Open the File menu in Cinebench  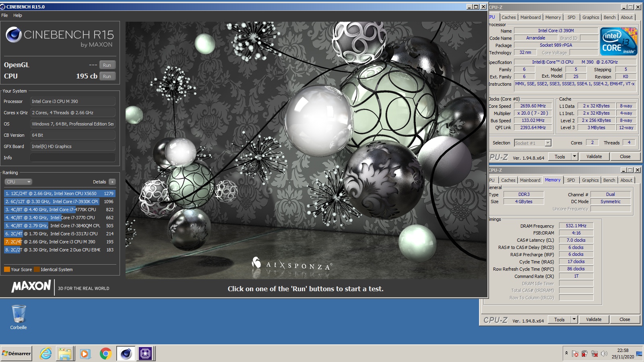tap(5, 15)
